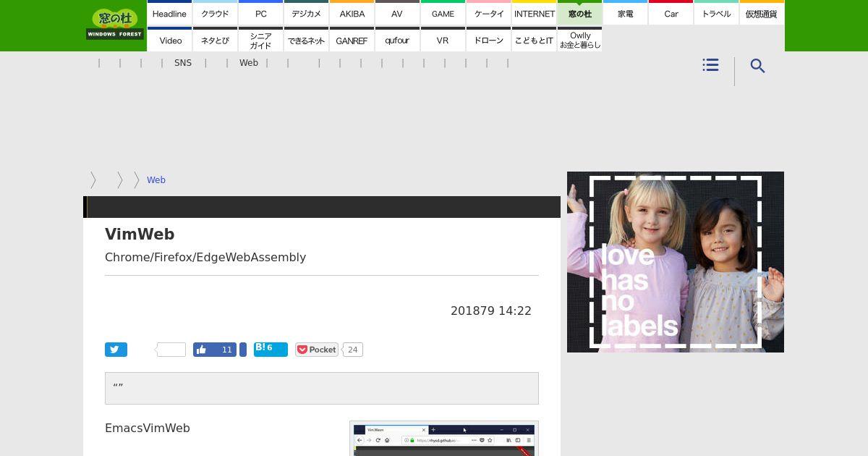
Task: Click the Chrome/Firefox/EdgeWebAssembly subtitle
Action: pyautogui.click(x=205, y=257)
